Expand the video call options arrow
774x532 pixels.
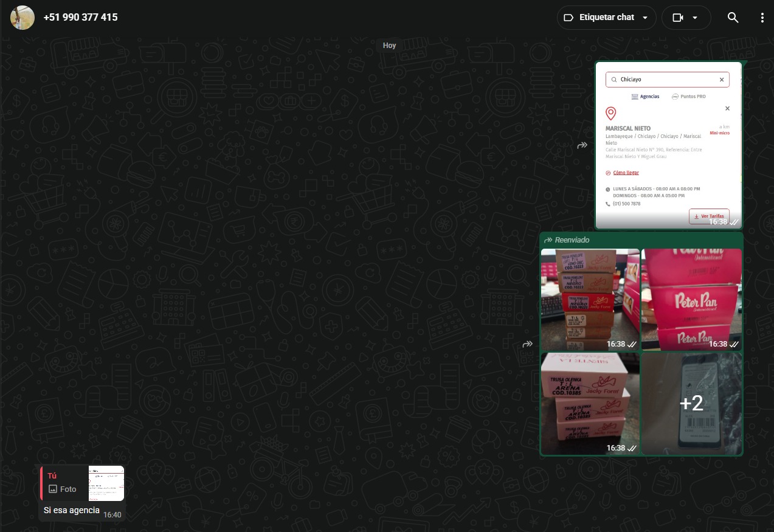[695, 18]
